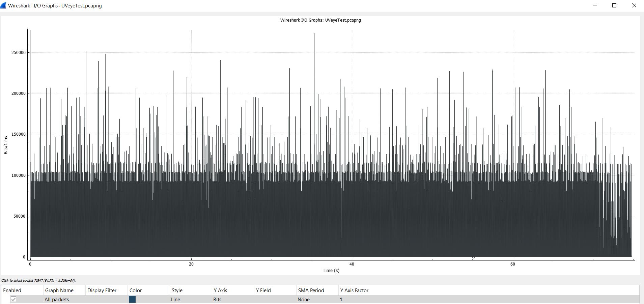
Task: Click the Y Axis Factor value 1
Action: tap(341, 300)
